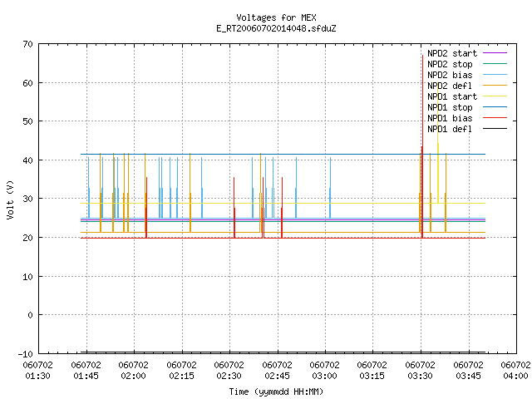532x399 pixels.
Task: Select the 'NPD2 start' legend label
Action: click(x=452, y=53)
